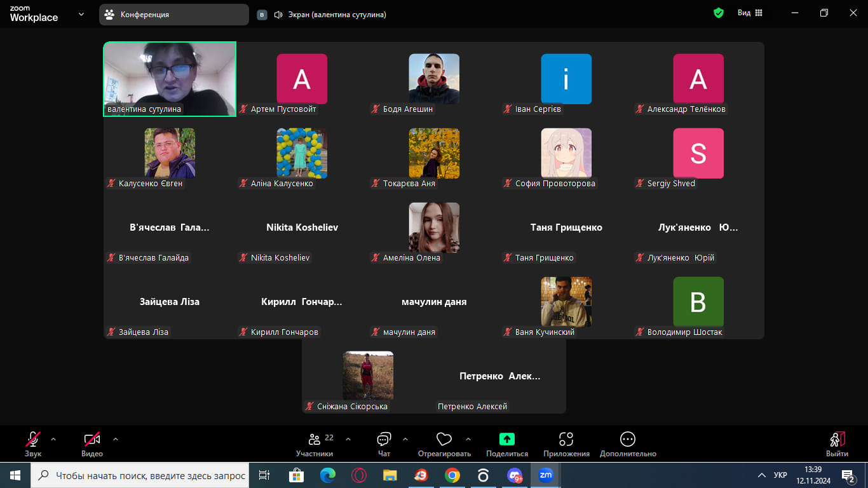Unmute the microphone with Звук button
Viewport: 868px width, 488px height.
click(x=33, y=439)
